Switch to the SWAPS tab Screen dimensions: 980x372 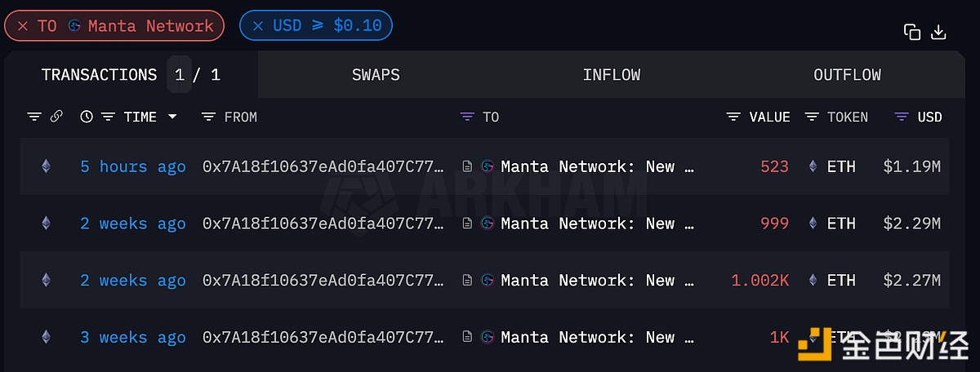coord(376,75)
